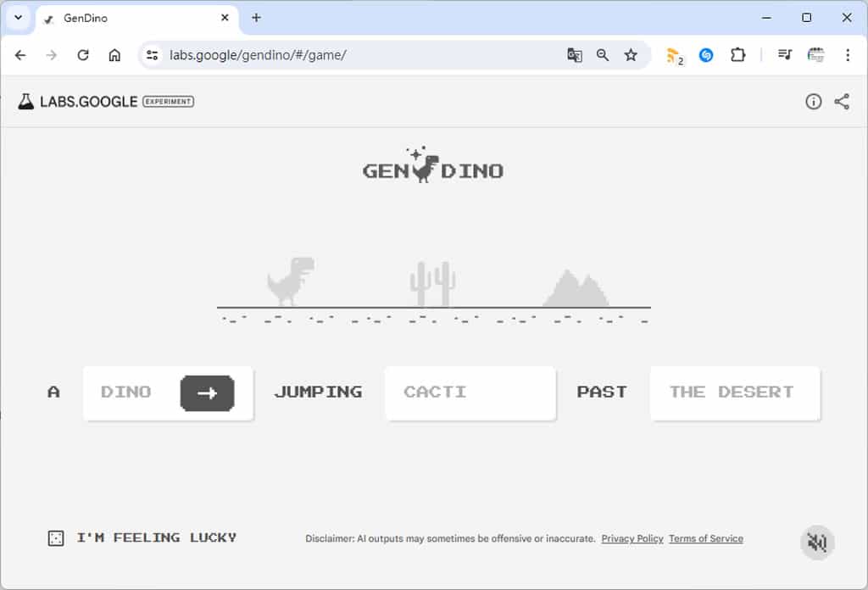Screen dimensions: 868x590
Task: Open the tab search dropdown arrow
Action: [19, 18]
